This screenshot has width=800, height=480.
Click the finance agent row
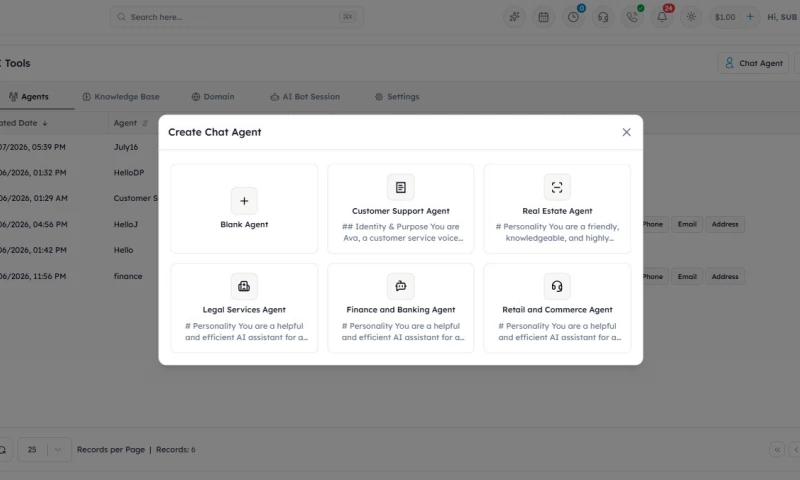[128, 276]
